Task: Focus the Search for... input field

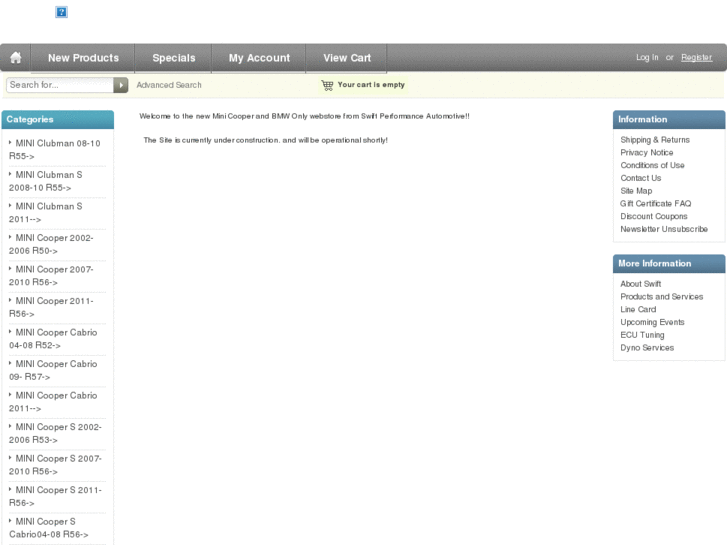Action: pos(60,85)
